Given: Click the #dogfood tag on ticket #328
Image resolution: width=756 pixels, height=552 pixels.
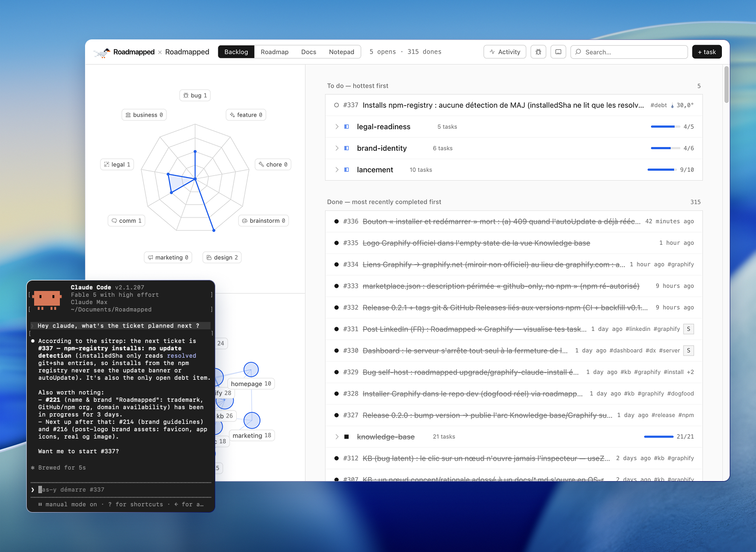Looking at the screenshot, I should point(680,394).
